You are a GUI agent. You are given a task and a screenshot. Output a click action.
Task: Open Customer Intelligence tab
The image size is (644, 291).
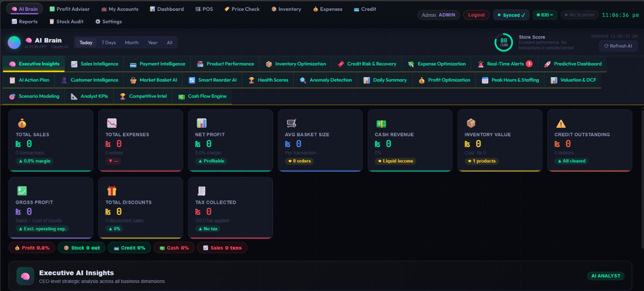tap(89, 80)
